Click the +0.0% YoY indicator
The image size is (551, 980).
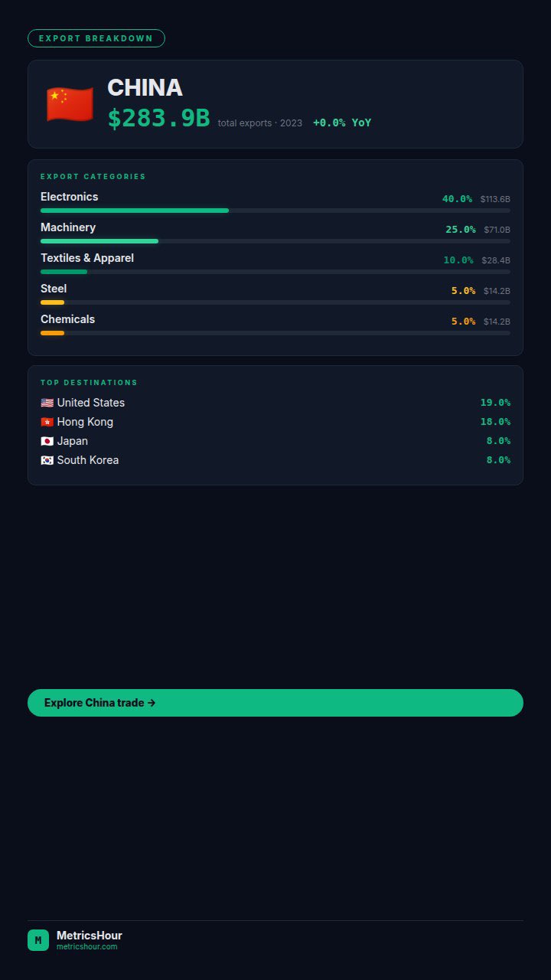pyautogui.click(x=342, y=122)
